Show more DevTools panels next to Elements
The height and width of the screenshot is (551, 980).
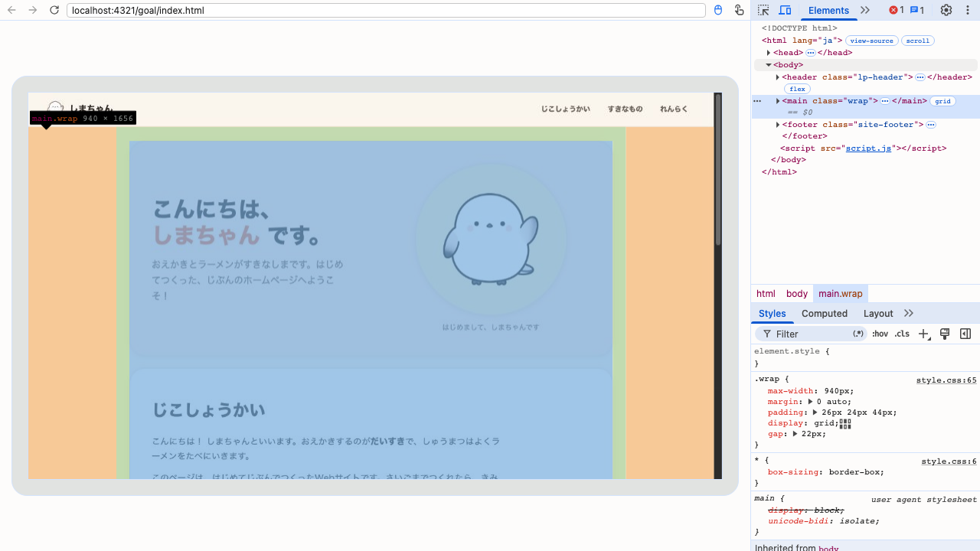tap(865, 10)
